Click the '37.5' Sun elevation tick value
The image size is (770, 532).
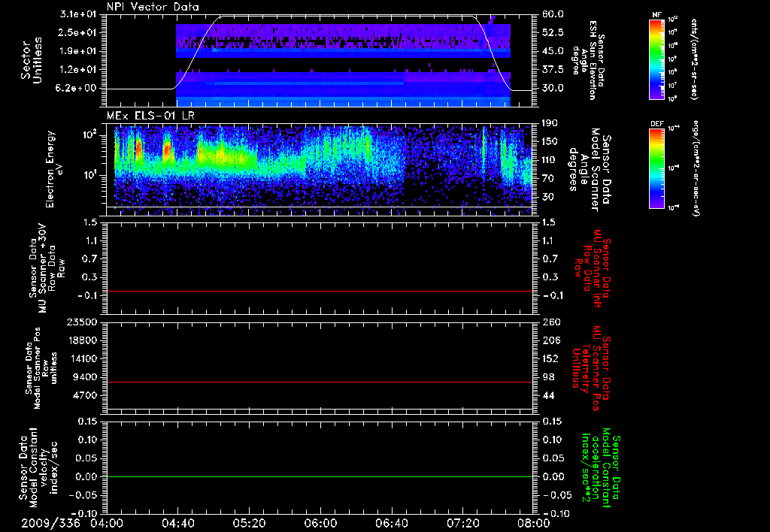pyautogui.click(x=553, y=70)
